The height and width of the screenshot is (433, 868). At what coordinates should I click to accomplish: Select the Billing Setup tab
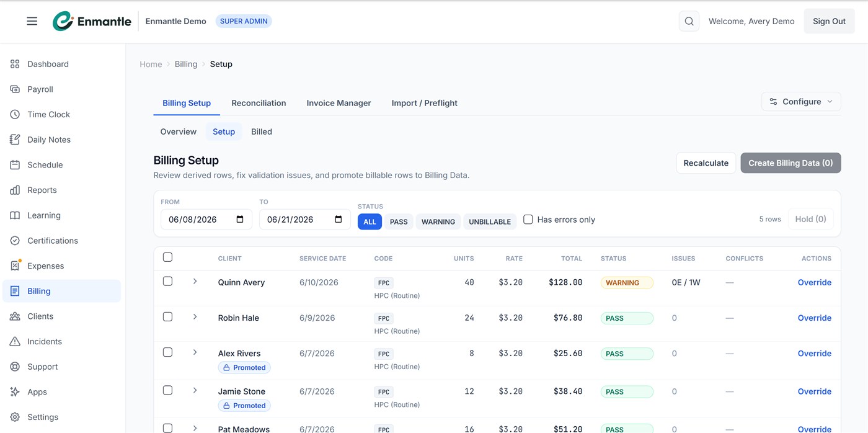coord(187,103)
